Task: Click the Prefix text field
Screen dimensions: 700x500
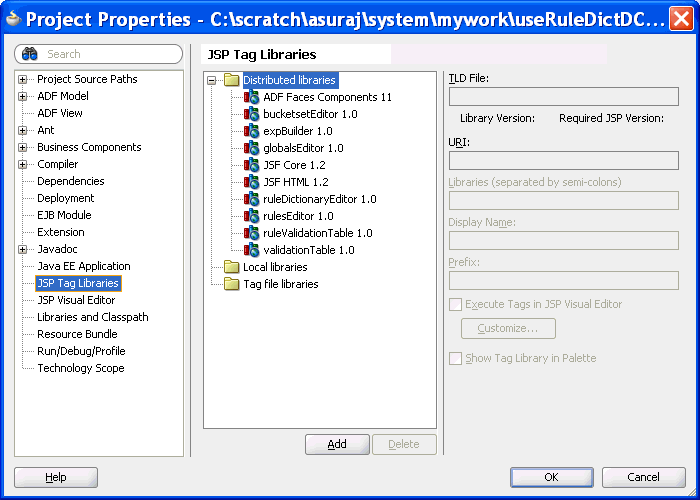Action: point(564,281)
